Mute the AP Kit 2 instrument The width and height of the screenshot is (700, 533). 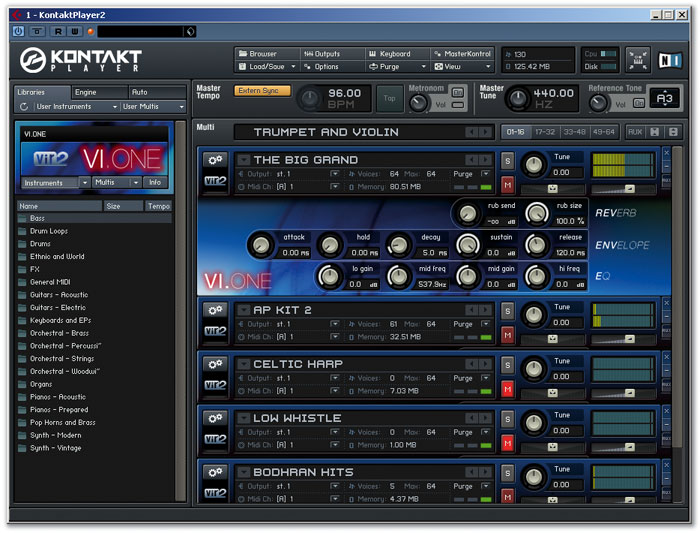tap(507, 335)
